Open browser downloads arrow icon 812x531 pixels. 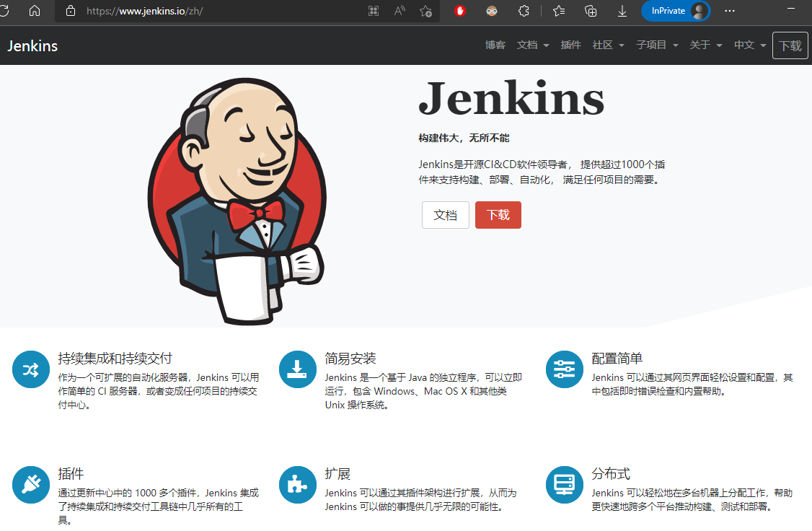(x=622, y=11)
